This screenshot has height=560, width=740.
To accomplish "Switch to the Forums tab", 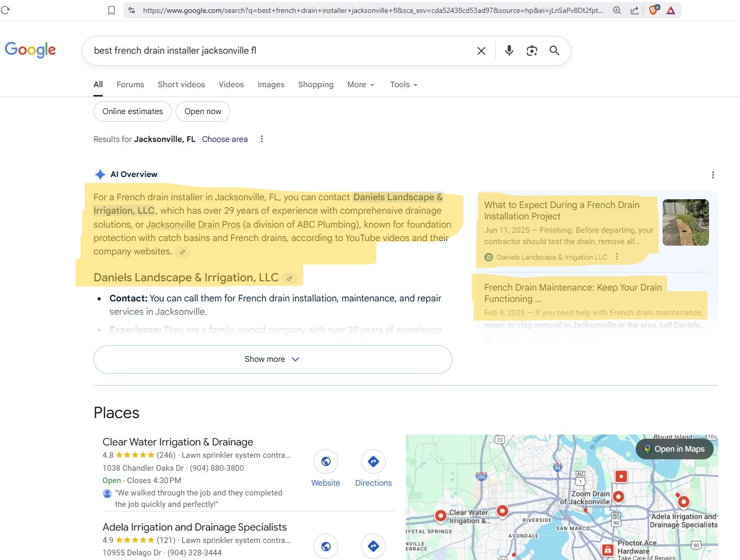I will pos(130,85).
